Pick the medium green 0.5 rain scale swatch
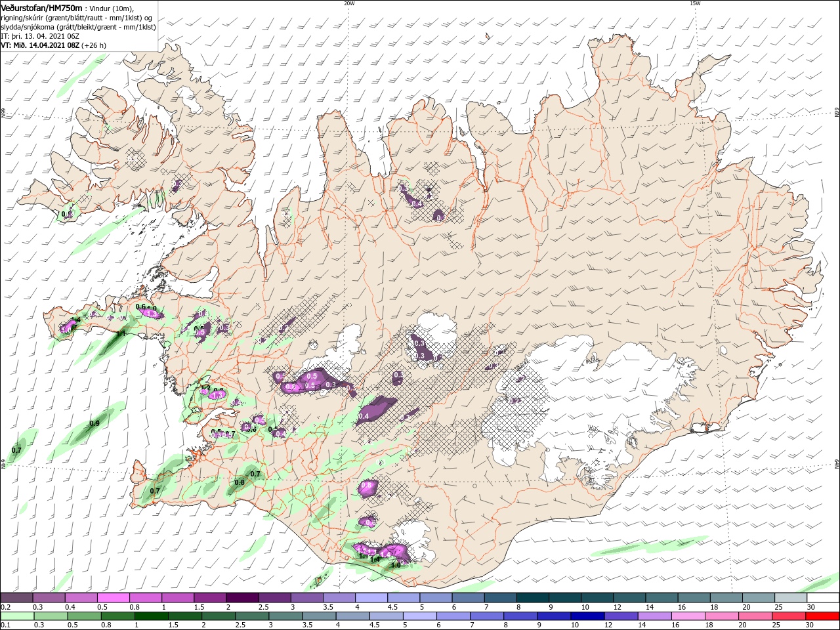Image resolution: width=840 pixels, height=630 pixels. pos(83,616)
